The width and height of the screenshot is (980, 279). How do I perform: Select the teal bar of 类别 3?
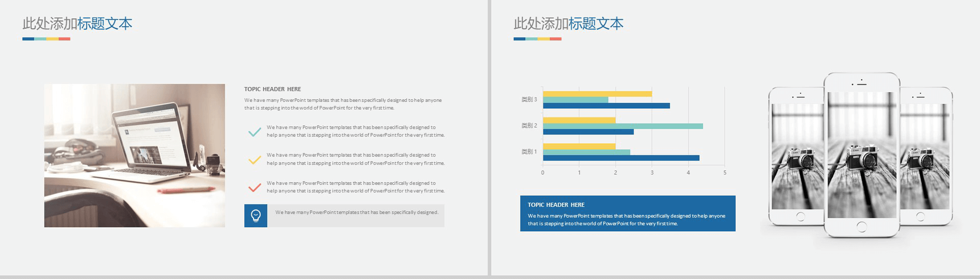pos(575,100)
